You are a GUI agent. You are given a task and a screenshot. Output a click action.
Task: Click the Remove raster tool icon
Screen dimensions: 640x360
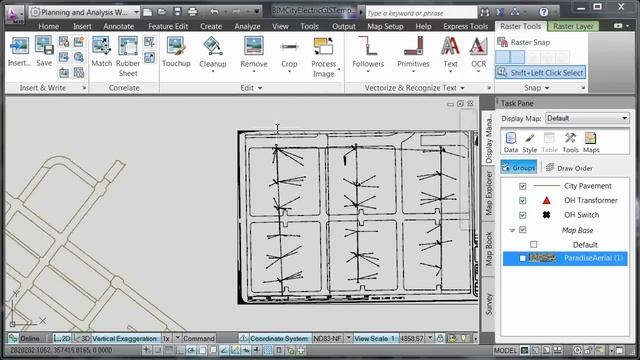253,46
